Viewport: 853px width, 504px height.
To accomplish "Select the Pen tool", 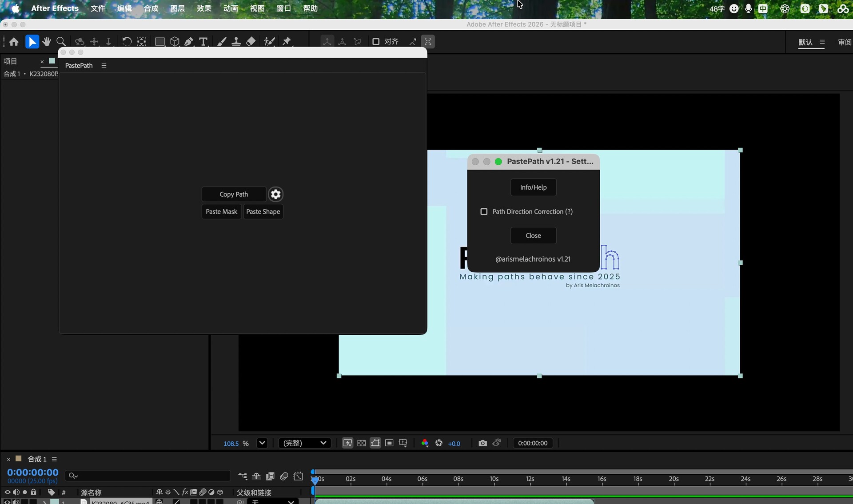I will [189, 42].
